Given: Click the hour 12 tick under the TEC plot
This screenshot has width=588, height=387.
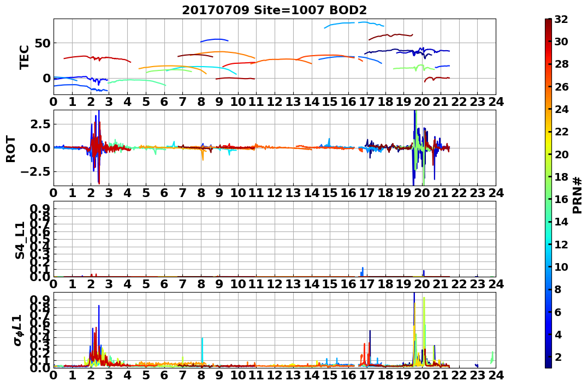Looking at the screenshot, I should point(275,102).
